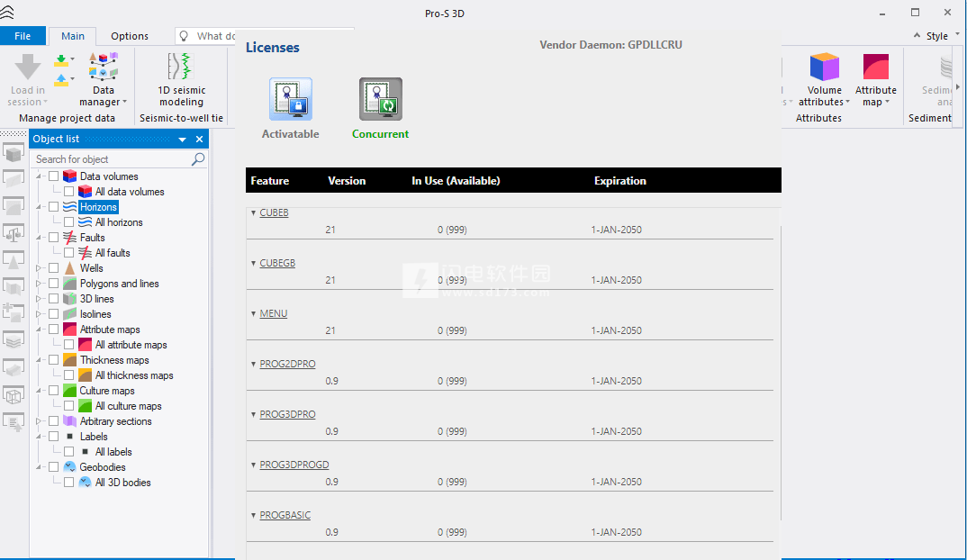Screen dimensions: 967x560
Task: Click the Faults icon in the tree
Action: (x=69, y=238)
